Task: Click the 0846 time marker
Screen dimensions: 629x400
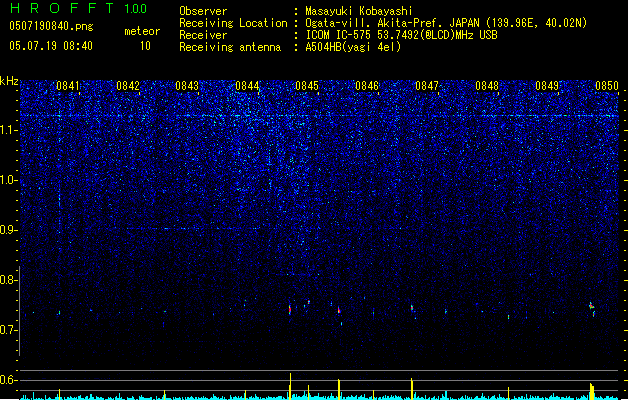Action: click(x=367, y=86)
